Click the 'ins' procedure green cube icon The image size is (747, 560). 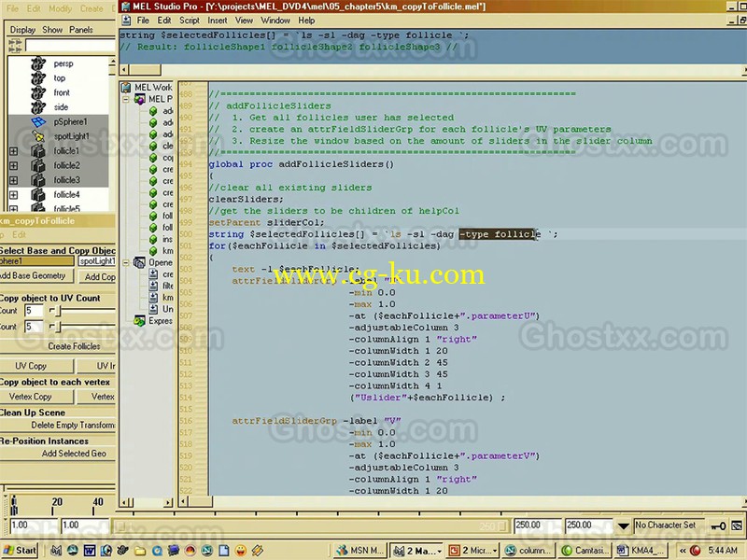[153, 239]
